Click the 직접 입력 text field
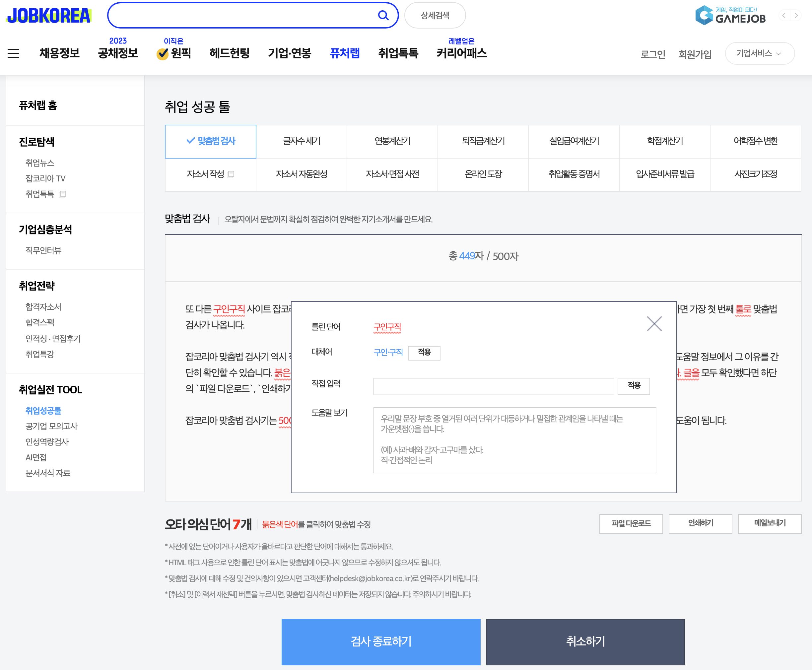 pyautogui.click(x=494, y=386)
